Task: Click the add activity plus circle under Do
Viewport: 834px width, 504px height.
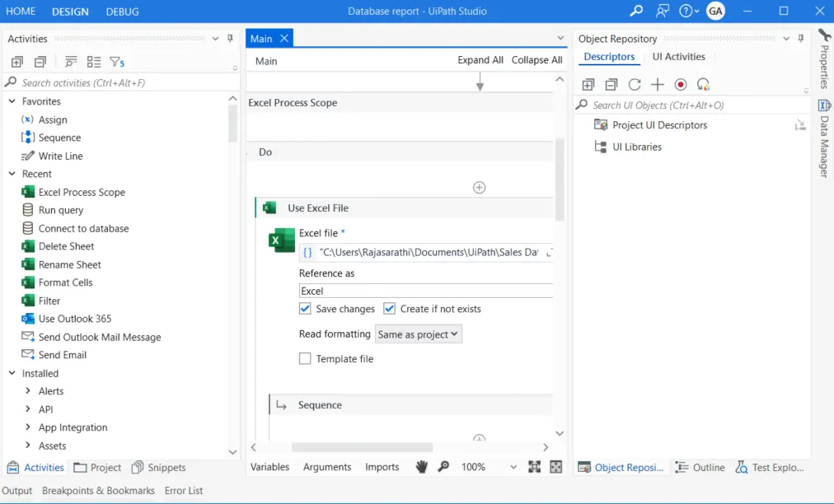Action: tap(479, 188)
